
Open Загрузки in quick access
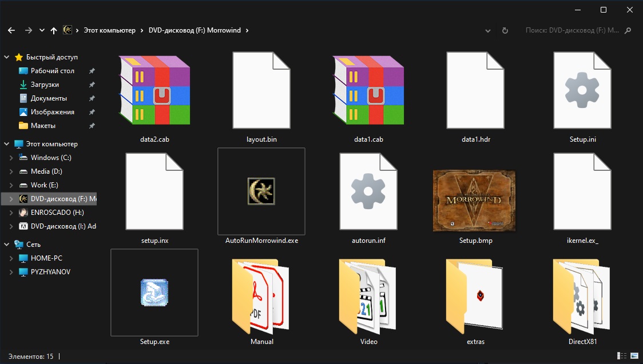(45, 85)
